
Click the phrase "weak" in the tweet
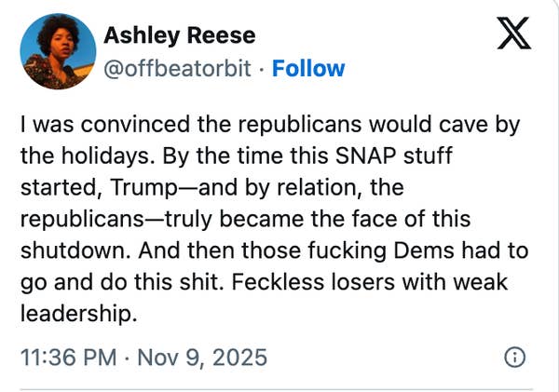tap(477, 282)
